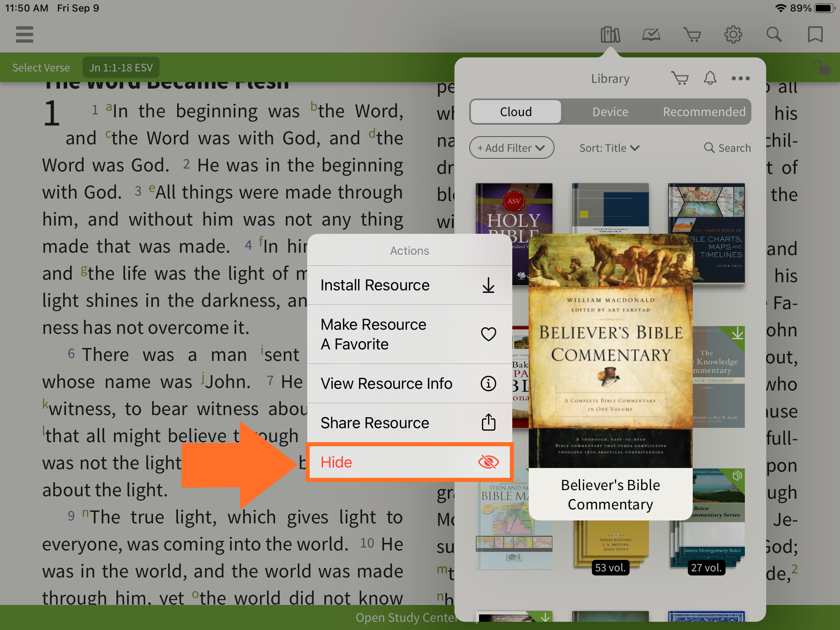Choose Install Resource action

point(409,285)
